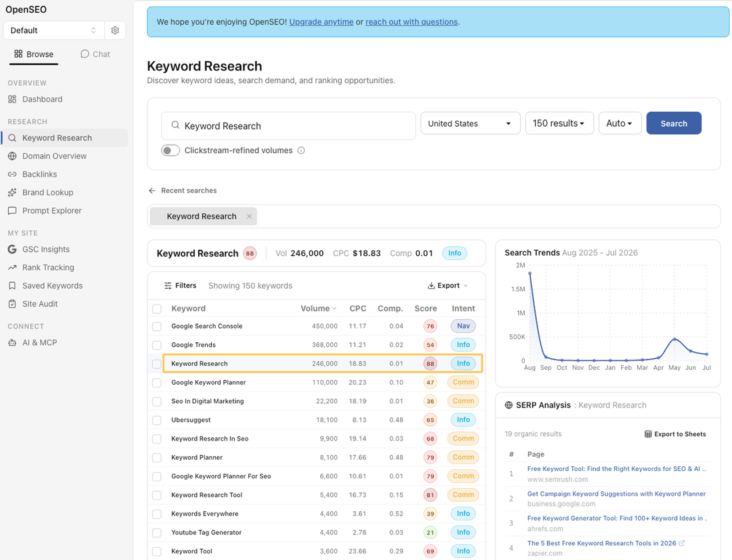Viewport: 732px width, 560px height.
Task: Click the Brand Lookup sparkle icon
Action: point(12,193)
